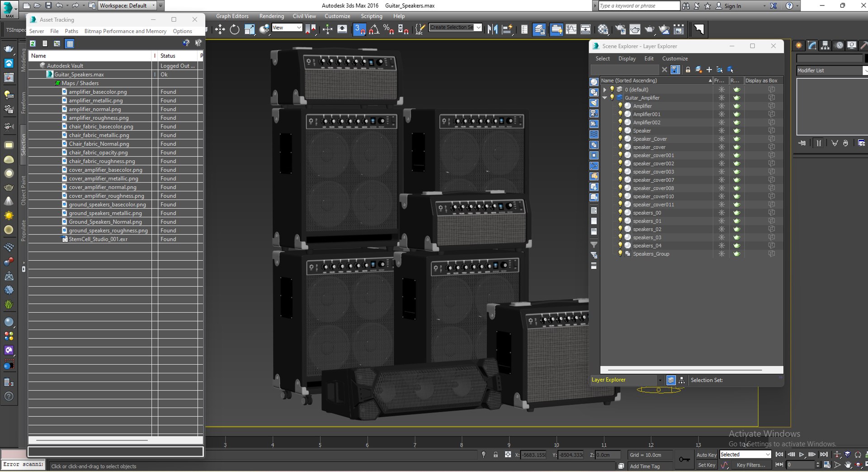Switch to the Hierarchy command panel tab
The height and width of the screenshot is (472, 868).
[x=825, y=45]
